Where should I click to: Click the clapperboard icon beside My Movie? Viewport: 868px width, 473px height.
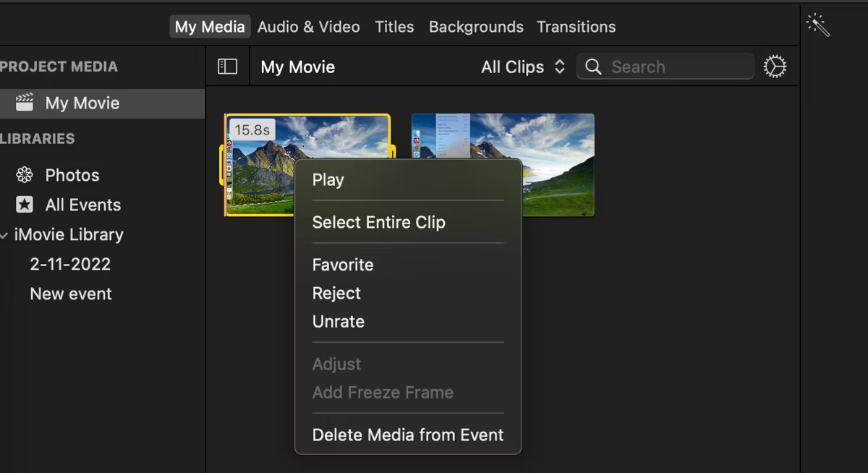[25, 103]
